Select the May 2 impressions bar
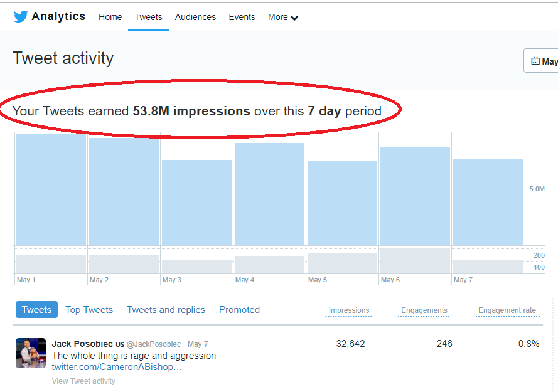The height and width of the screenshot is (392, 558). click(x=124, y=192)
